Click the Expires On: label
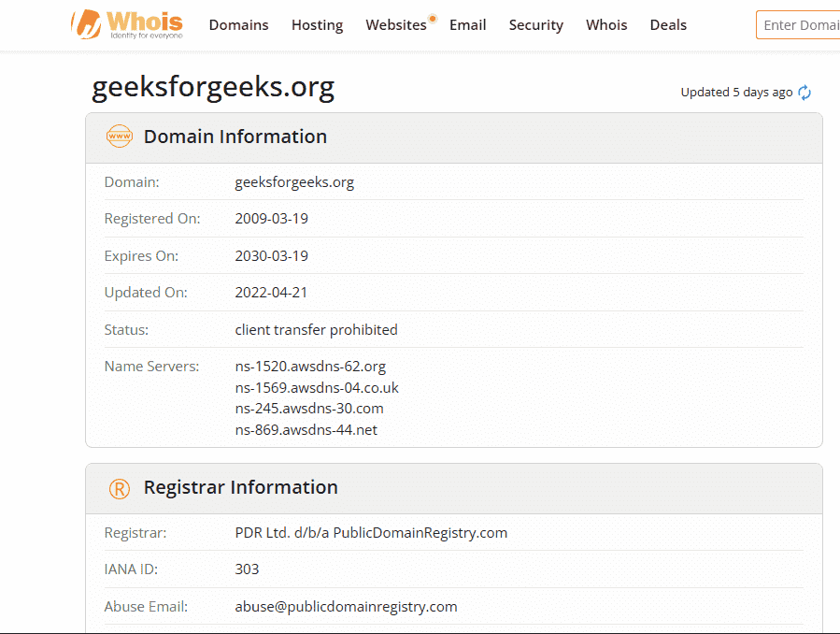Viewport: 840px width, 634px height. (141, 256)
